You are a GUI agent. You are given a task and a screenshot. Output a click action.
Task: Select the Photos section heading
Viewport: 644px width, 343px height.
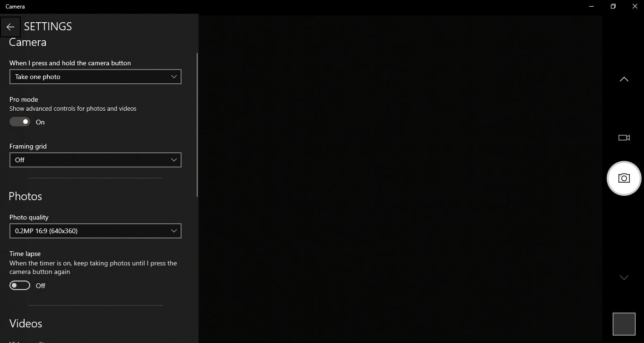pos(26,196)
